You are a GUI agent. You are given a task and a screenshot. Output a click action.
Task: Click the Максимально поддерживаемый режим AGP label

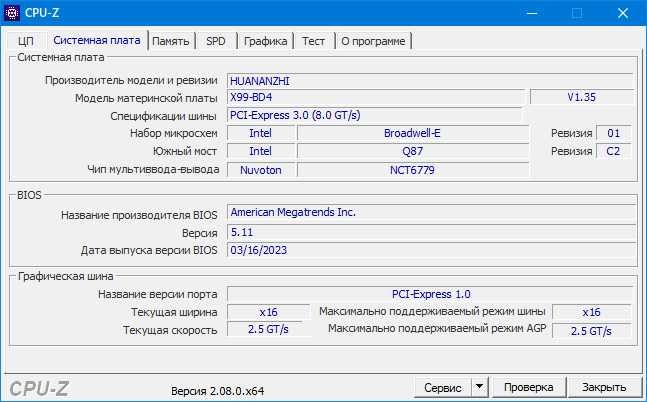coord(437,329)
